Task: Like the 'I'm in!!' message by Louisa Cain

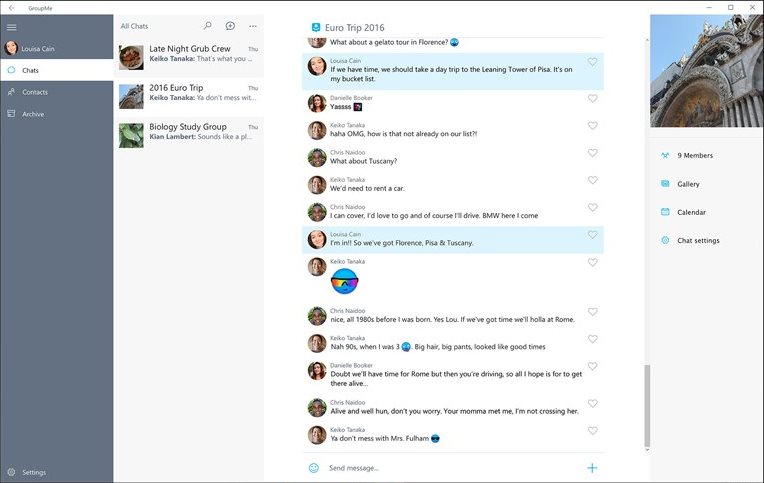Action: 592,235
